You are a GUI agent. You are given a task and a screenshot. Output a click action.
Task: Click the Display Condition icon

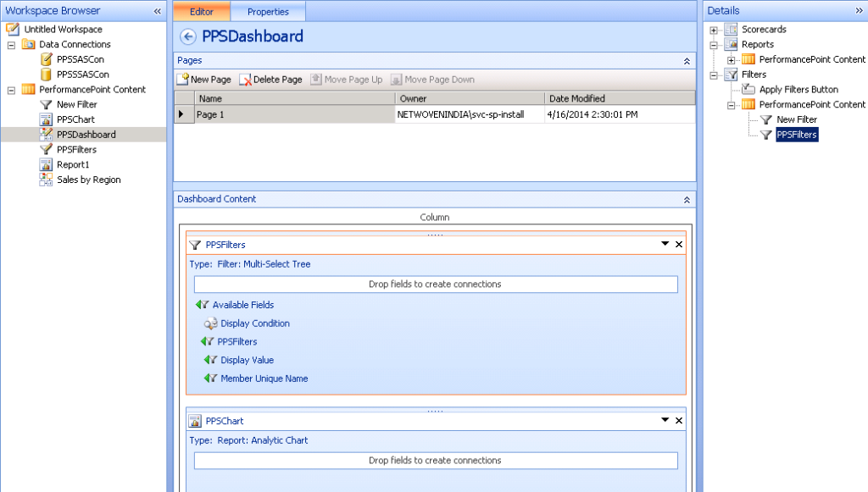pos(210,323)
